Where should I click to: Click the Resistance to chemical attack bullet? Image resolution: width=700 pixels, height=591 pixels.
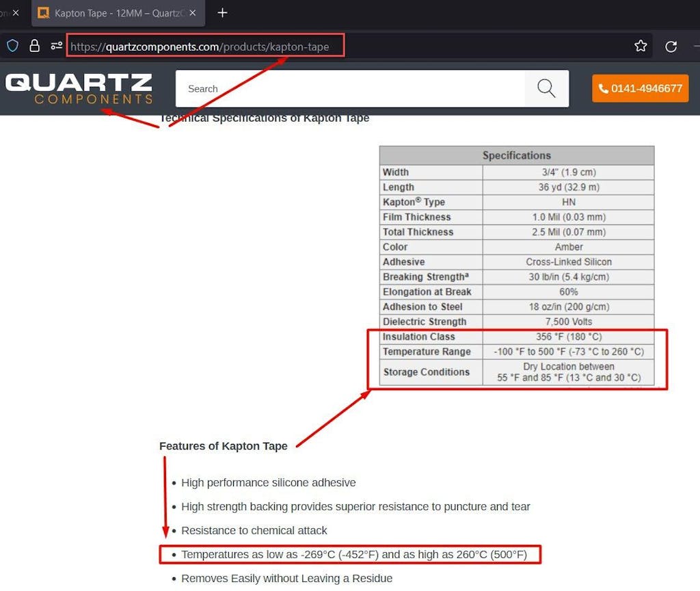[254, 530]
